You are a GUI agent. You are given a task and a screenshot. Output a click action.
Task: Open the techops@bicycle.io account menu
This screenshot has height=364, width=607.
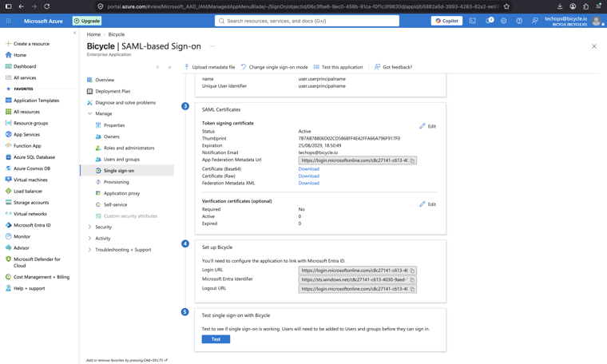point(573,21)
